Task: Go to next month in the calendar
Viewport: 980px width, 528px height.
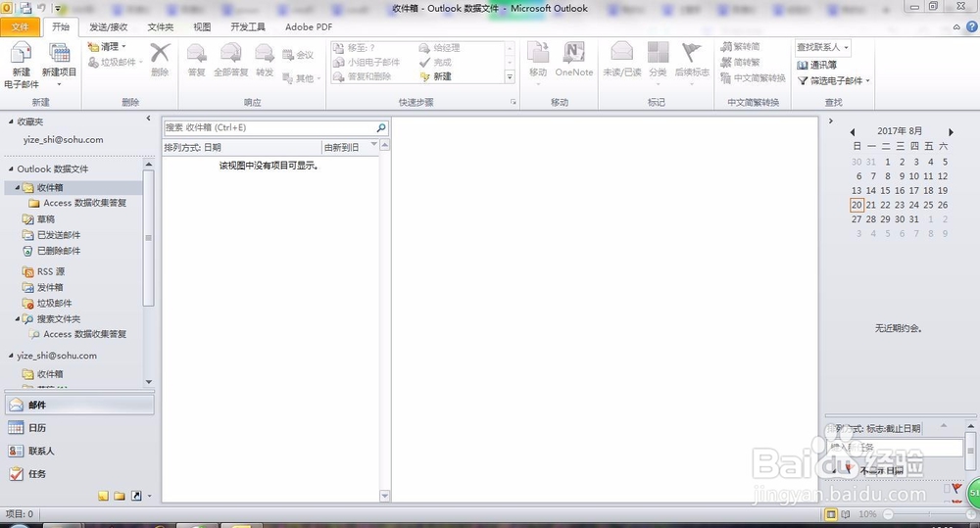Action: tap(951, 132)
